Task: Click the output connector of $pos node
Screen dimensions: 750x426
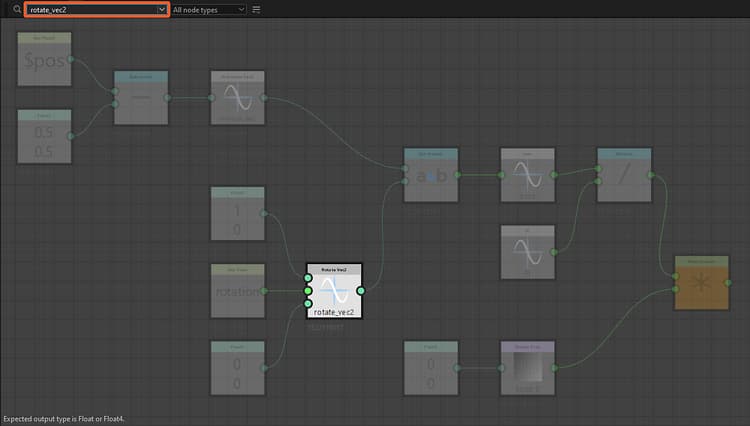Action: click(x=71, y=59)
